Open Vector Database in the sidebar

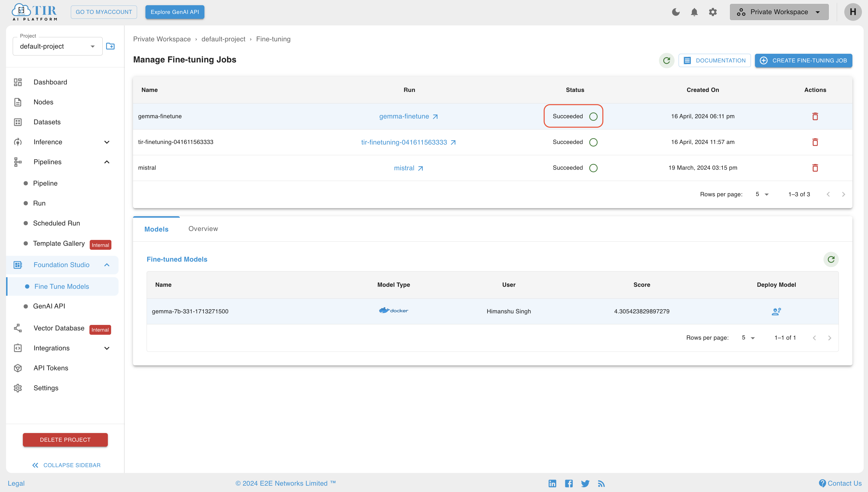click(62, 328)
